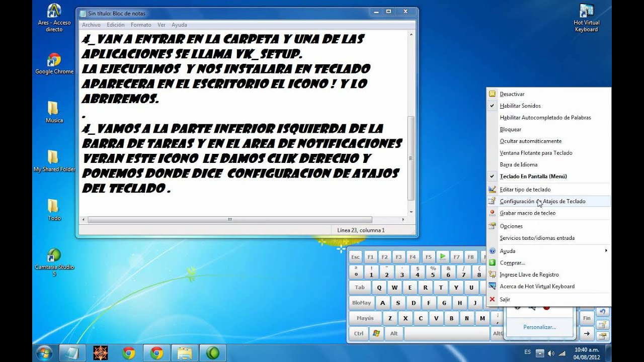The height and width of the screenshot is (362, 644).
Task: Choose Configuración de Atajos de Teclado
Action: [x=548, y=201]
